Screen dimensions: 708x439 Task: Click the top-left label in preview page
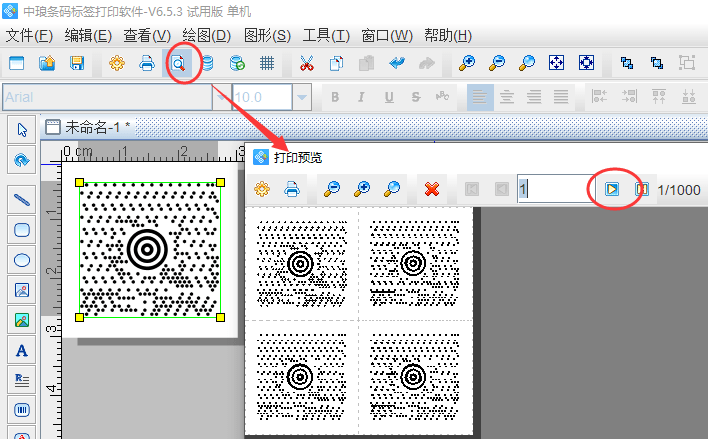point(302,264)
